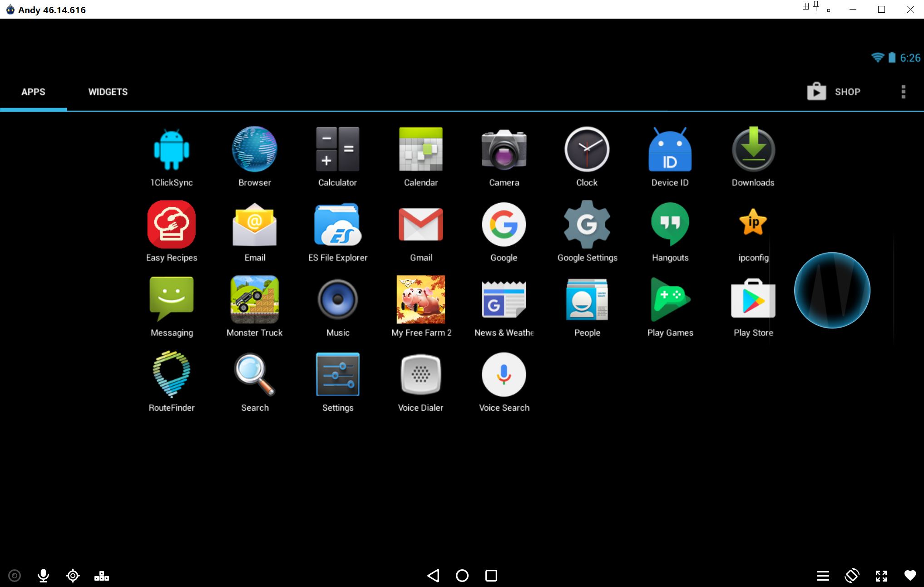Viewport: 924px width, 587px height.
Task: Tap the Android home navigation button
Action: coord(462,576)
